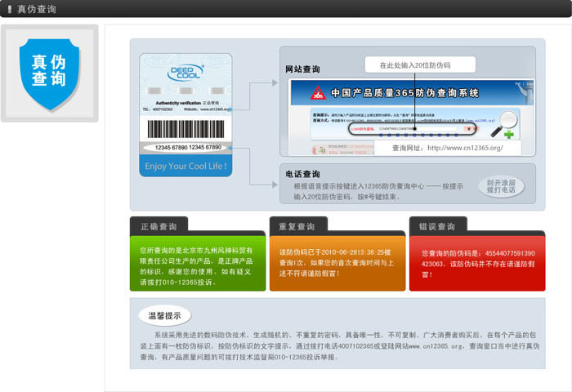This screenshot has width=572, height=392.
Task: Select the 正确查询 tab
Action: [159, 226]
